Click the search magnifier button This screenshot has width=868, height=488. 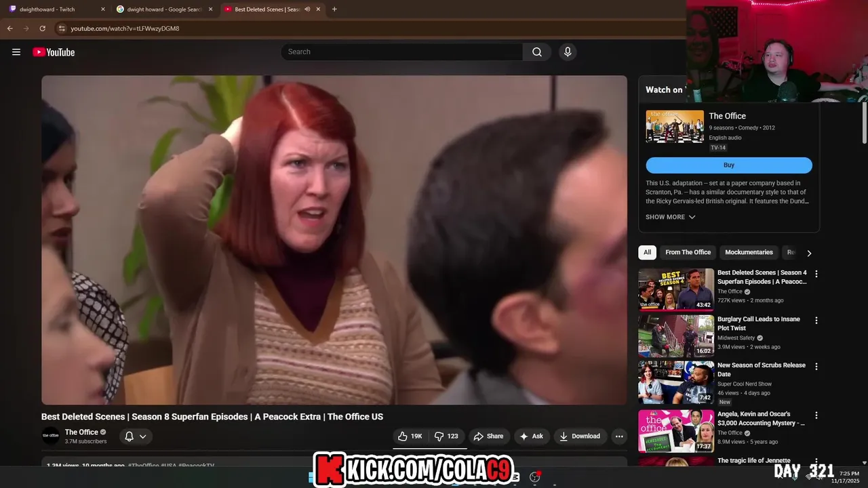point(537,52)
